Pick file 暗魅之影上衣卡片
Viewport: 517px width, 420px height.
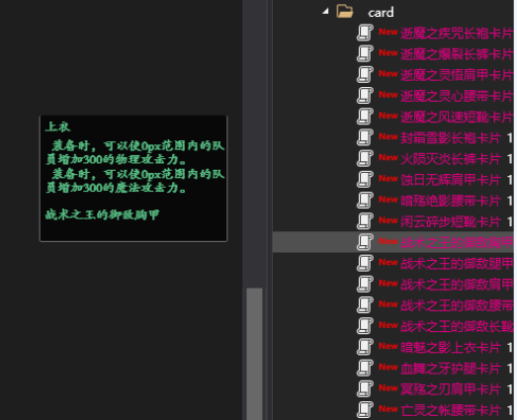pos(451,348)
